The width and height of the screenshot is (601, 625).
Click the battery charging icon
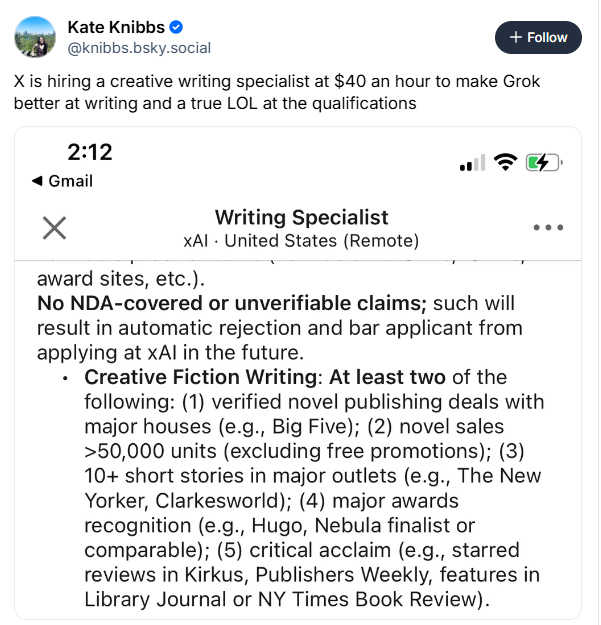[544, 162]
